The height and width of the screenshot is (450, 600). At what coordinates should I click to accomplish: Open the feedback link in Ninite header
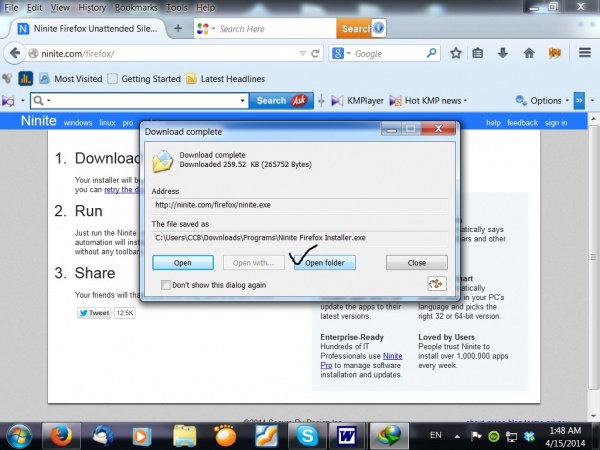click(522, 122)
